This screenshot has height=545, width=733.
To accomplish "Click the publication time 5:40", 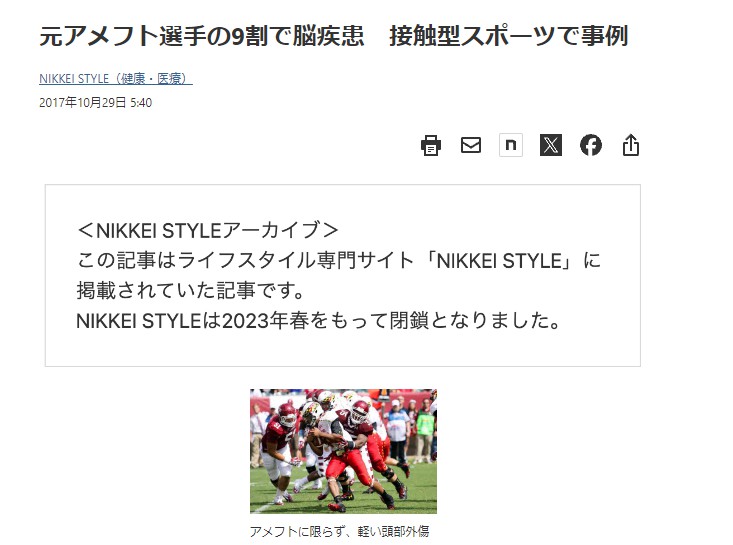I will [x=141, y=102].
